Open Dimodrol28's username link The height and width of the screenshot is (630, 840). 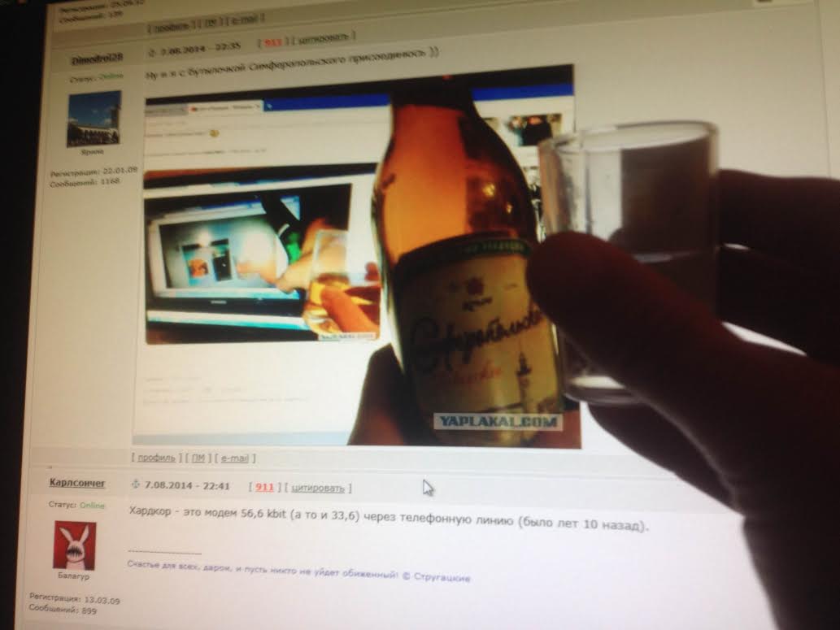97,59
